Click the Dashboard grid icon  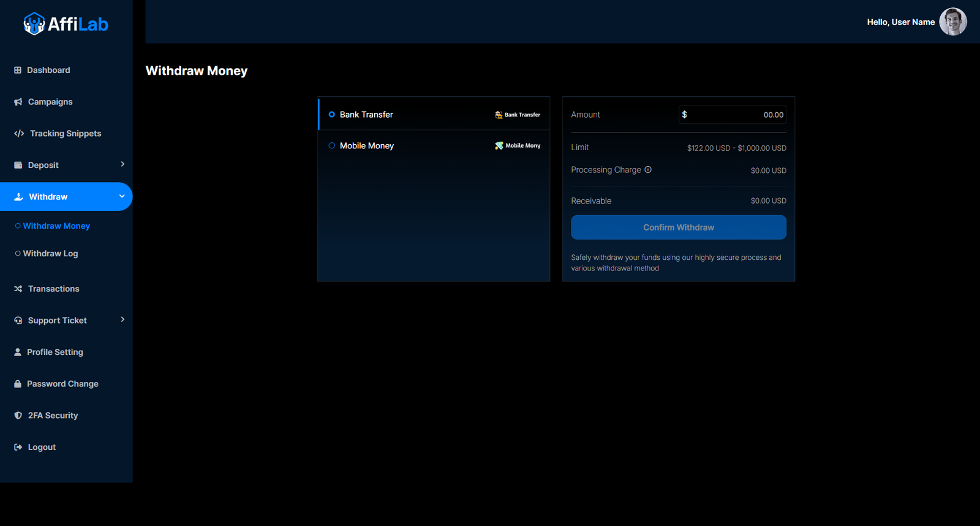tap(18, 71)
